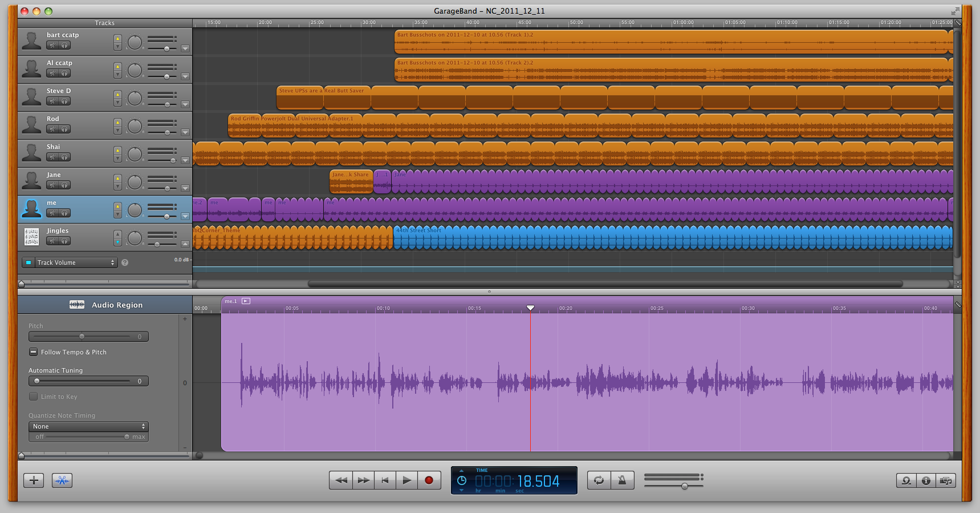Open the Track Info pane
Screen dimensions: 980x513
(926, 480)
